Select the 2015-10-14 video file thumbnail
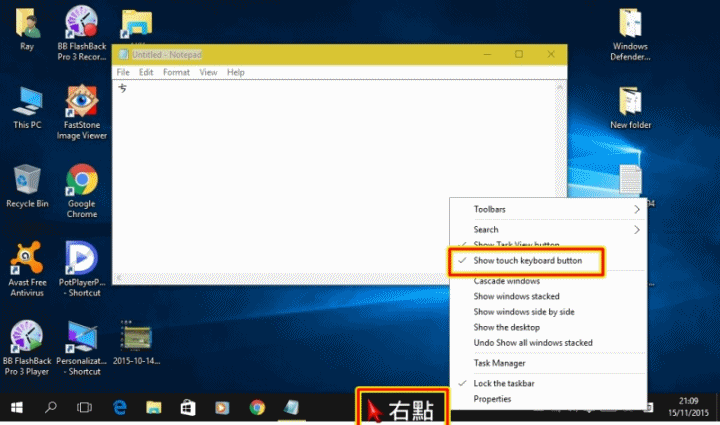The image size is (720, 425). 136,336
